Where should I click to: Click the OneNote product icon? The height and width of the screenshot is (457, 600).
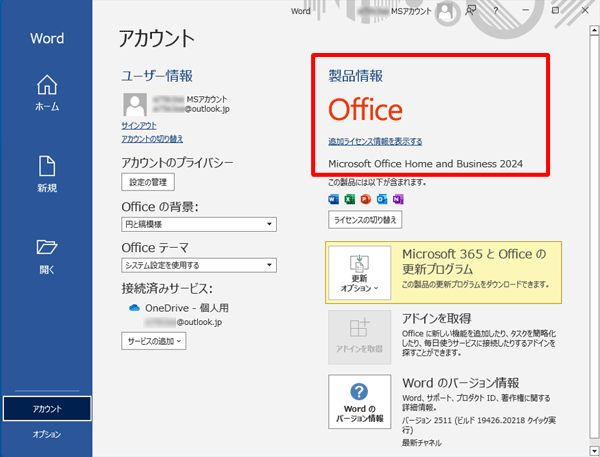[x=398, y=199]
